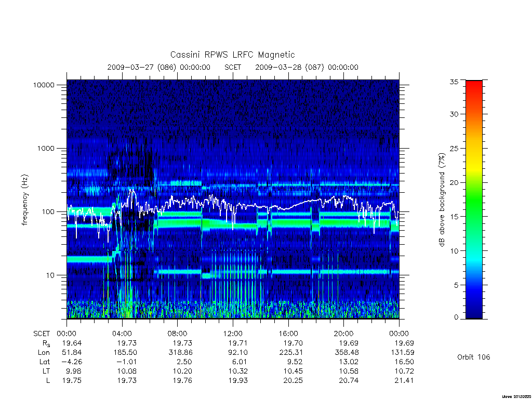The height and width of the screenshot is (399, 532).
Task: Click the L value 20.25
Action: (x=293, y=381)
